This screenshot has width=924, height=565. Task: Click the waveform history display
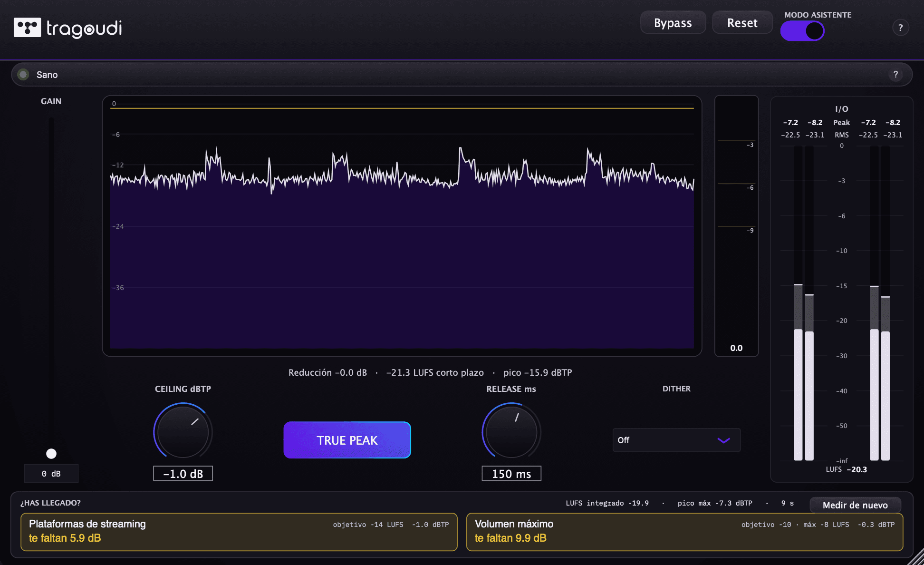402,226
